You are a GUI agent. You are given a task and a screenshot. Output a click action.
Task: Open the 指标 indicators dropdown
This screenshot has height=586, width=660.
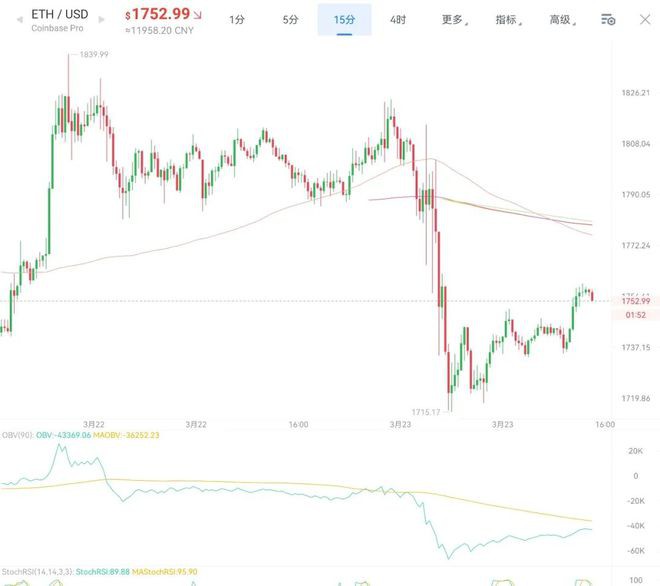pyautogui.click(x=510, y=20)
